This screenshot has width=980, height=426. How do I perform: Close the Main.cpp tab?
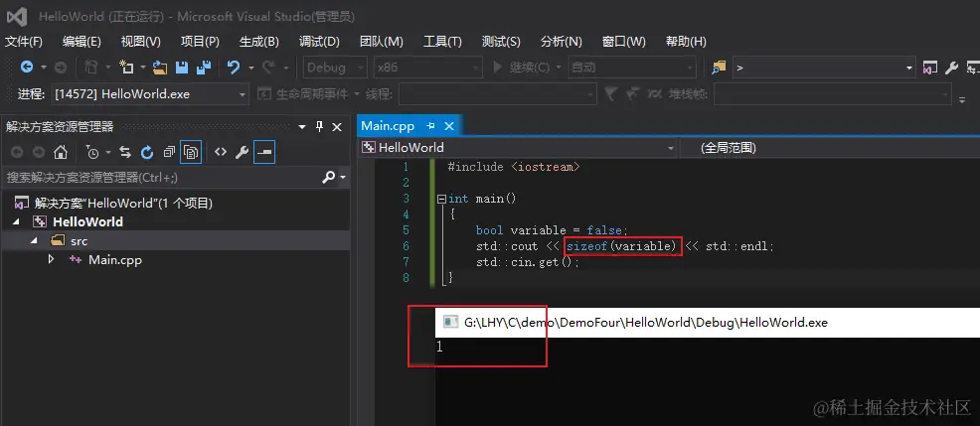pyautogui.click(x=448, y=126)
